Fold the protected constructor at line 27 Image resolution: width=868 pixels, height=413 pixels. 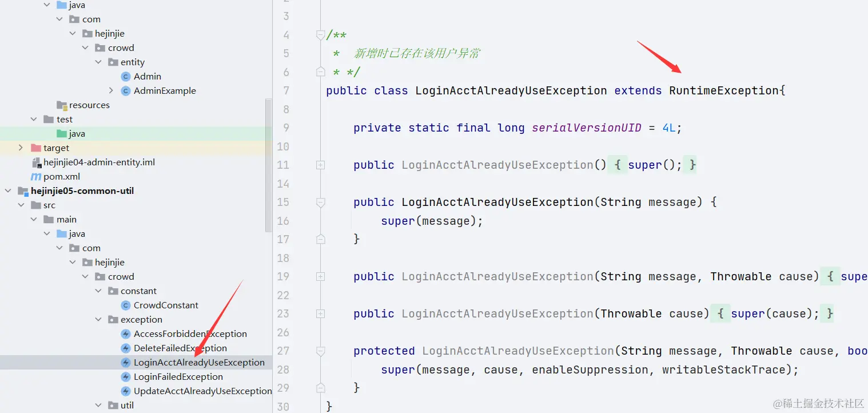click(320, 351)
